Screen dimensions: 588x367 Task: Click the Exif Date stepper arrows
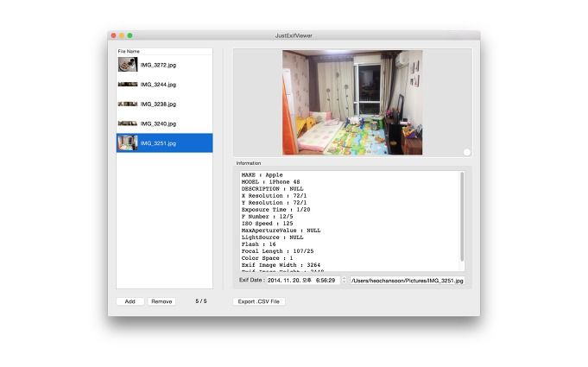[x=344, y=281]
